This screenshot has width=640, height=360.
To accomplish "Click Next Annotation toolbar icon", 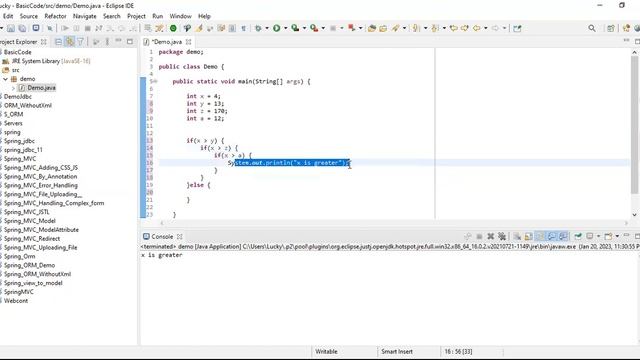I will tap(416, 28).
